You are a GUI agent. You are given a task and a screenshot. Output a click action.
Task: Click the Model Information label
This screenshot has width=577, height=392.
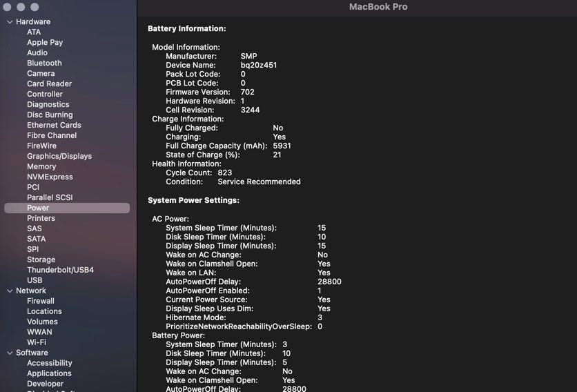point(186,47)
